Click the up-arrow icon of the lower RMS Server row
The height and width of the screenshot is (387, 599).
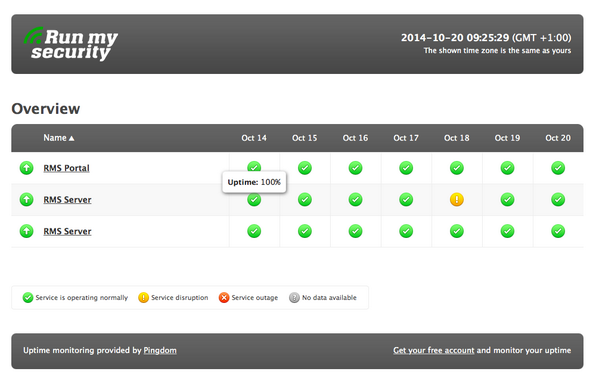pyautogui.click(x=26, y=231)
